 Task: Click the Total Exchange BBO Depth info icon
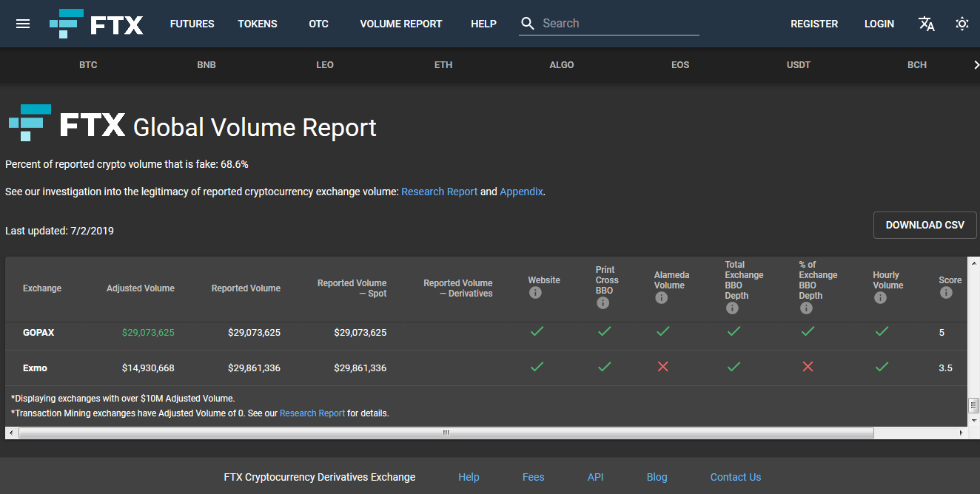click(x=732, y=308)
